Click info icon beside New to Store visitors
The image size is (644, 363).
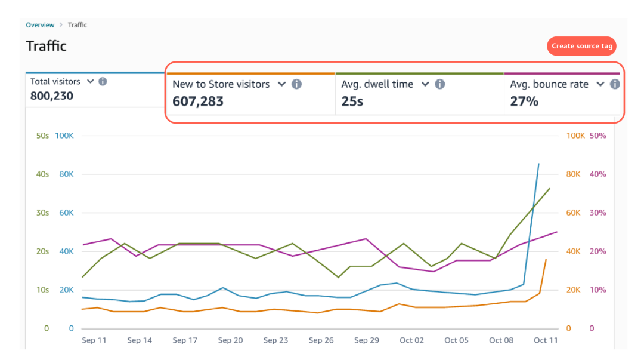click(296, 84)
